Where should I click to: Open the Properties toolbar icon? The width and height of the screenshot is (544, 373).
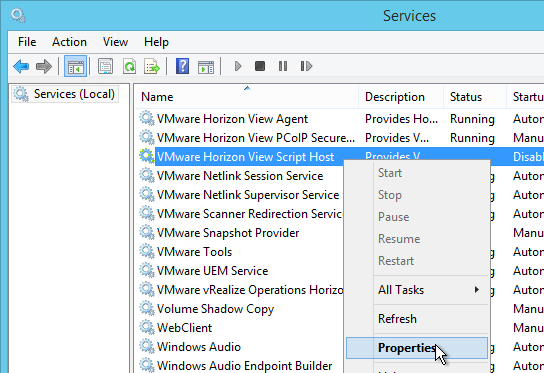(105, 66)
